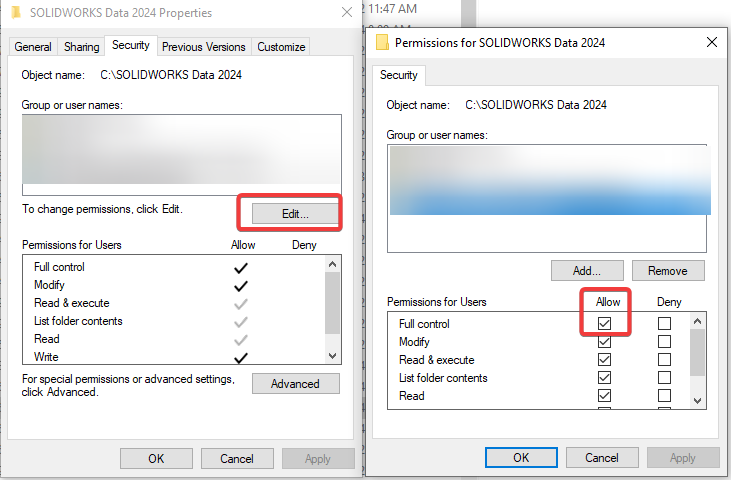
Task: Click the Write row in Properties list
Action: point(173,357)
